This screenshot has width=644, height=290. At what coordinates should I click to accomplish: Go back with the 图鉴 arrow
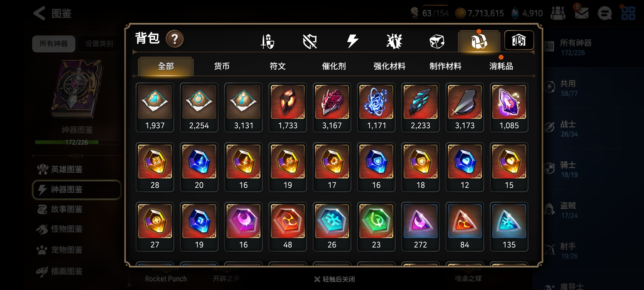[x=39, y=13]
